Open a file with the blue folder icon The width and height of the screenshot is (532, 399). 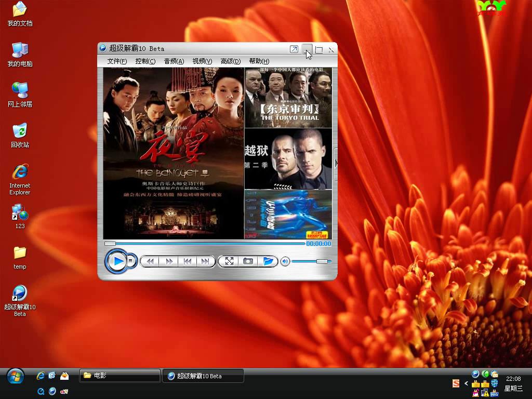click(268, 261)
